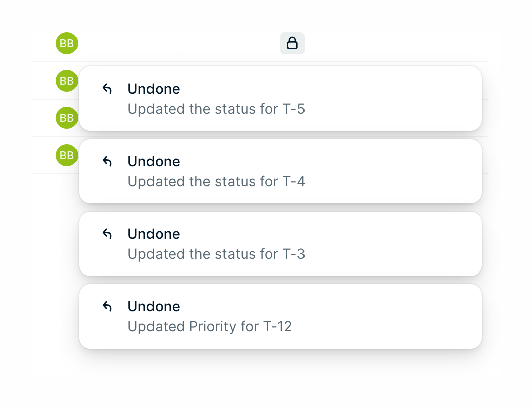
Task: Click the Undone heading for T-5
Action: pos(154,89)
